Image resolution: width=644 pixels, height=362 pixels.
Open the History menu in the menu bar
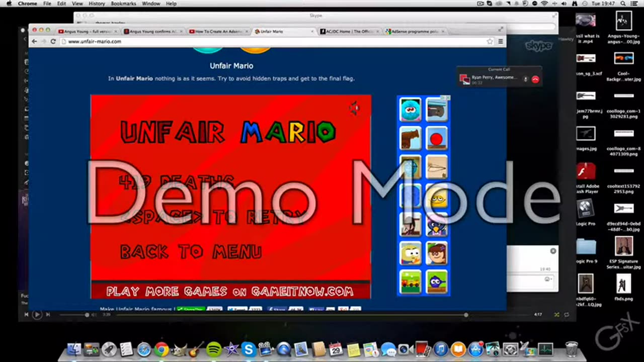coord(97,4)
